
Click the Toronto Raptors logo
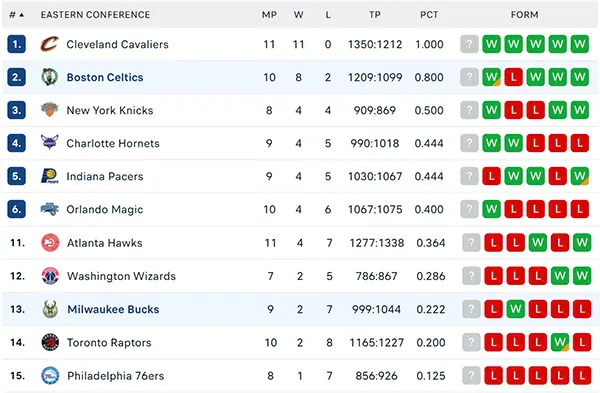pos(50,342)
